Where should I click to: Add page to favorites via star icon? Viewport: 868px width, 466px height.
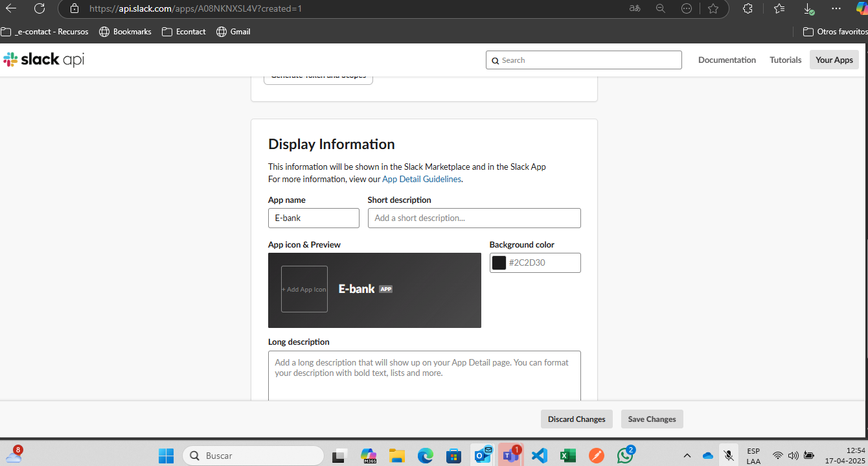(x=713, y=8)
